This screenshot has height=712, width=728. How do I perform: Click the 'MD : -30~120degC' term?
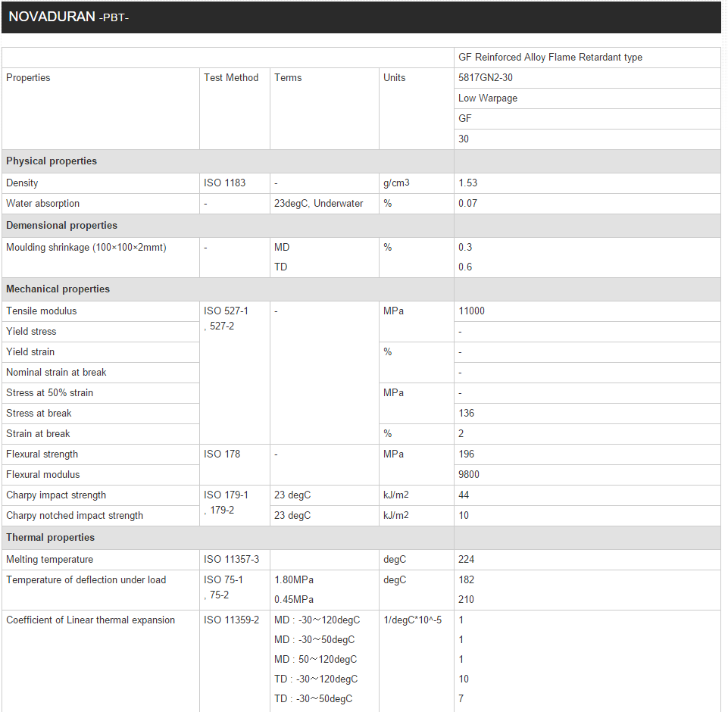coord(317,620)
